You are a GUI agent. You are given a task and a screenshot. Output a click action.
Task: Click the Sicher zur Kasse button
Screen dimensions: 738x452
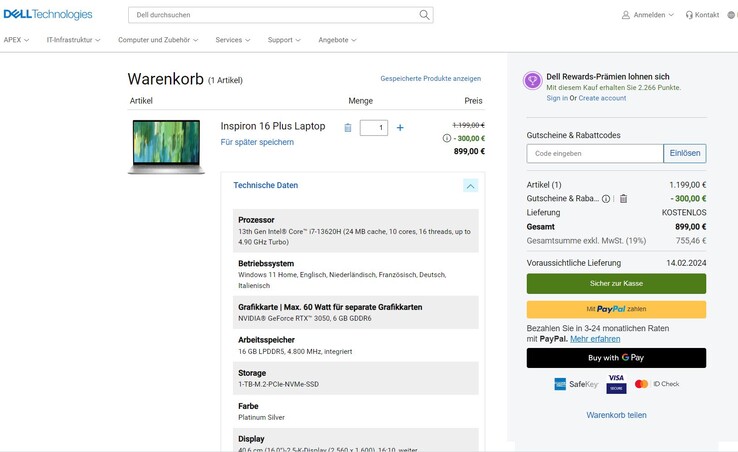[616, 284]
